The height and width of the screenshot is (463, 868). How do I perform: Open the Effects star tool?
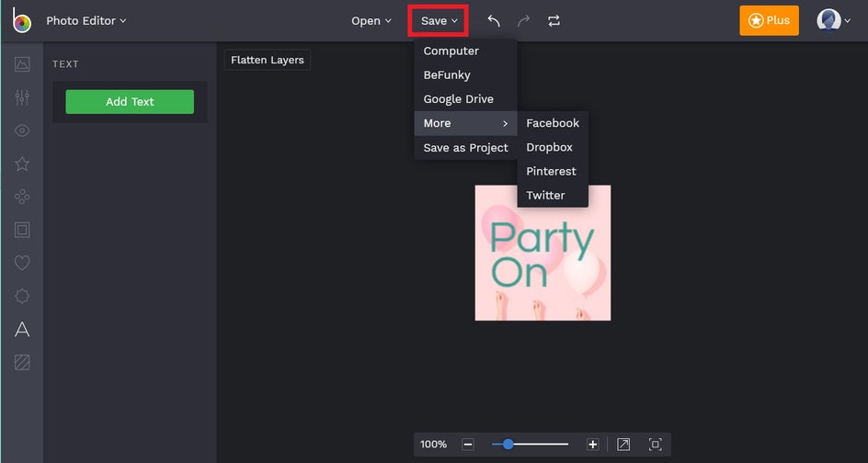point(22,164)
